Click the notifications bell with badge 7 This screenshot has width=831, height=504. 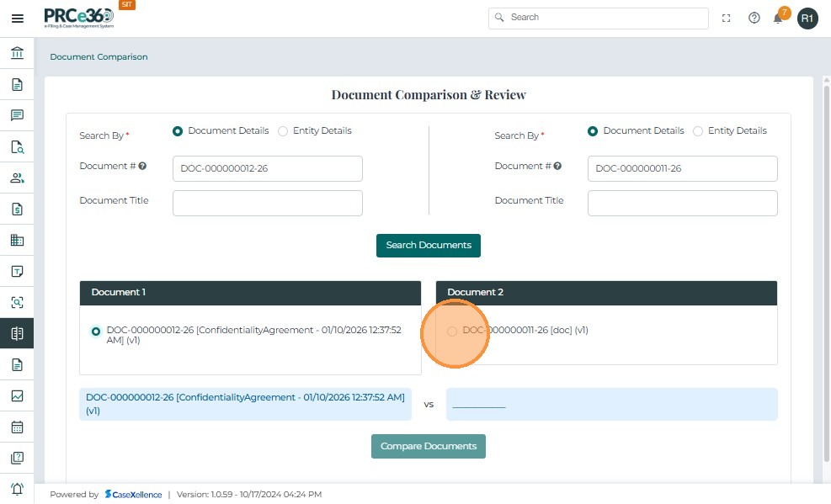point(778,18)
